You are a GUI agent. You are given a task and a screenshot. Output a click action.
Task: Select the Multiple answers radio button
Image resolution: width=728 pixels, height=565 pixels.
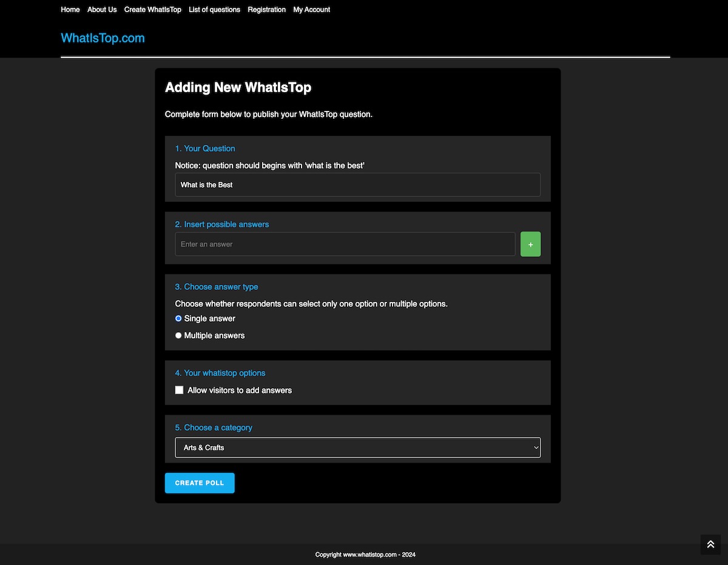coord(178,335)
